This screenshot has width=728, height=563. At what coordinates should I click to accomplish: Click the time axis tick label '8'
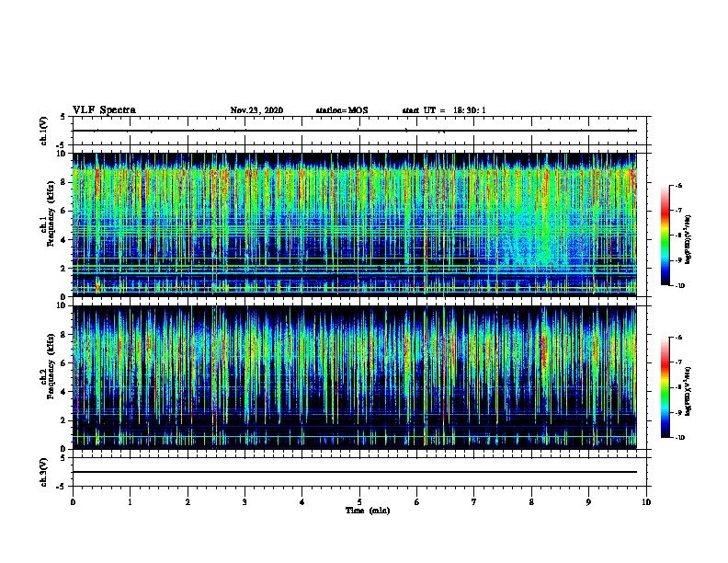click(x=531, y=502)
